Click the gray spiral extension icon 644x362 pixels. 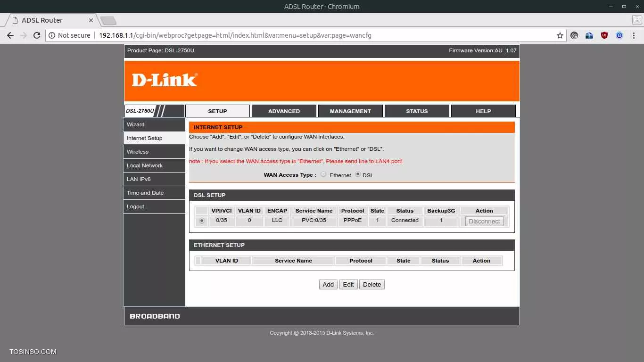pos(574,35)
